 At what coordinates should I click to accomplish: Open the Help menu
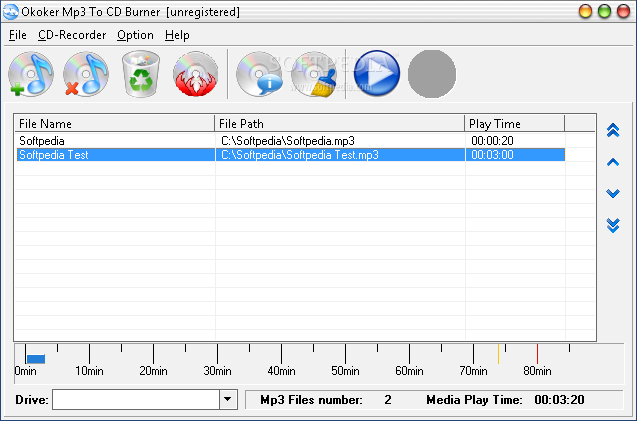(x=177, y=35)
